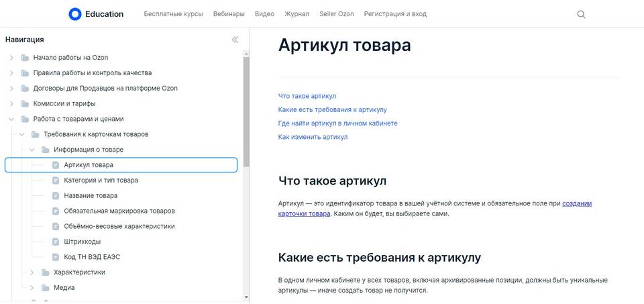Screen dimensions: 644x304
Task: Click the folder icon beside Комиссии и тарифы
Action: coord(25,103)
